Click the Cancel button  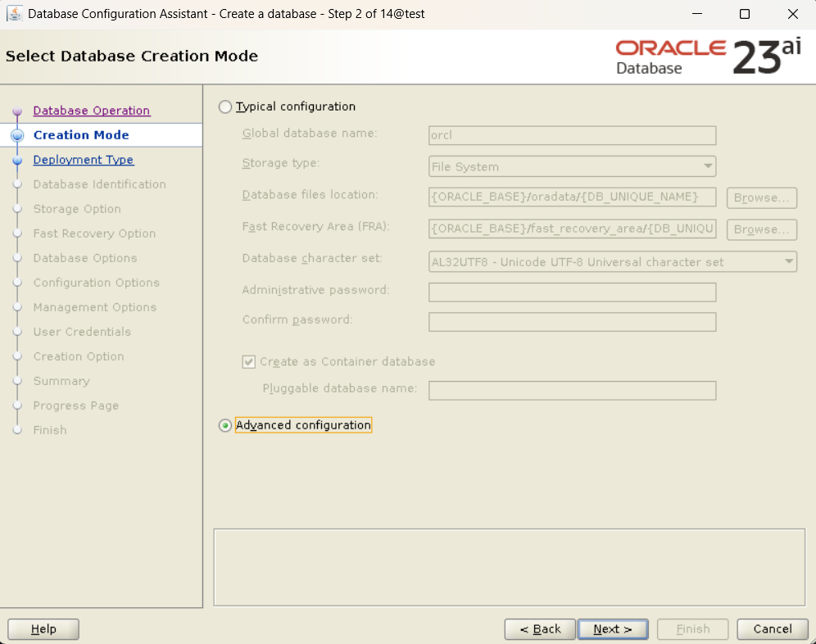pyautogui.click(x=773, y=629)
